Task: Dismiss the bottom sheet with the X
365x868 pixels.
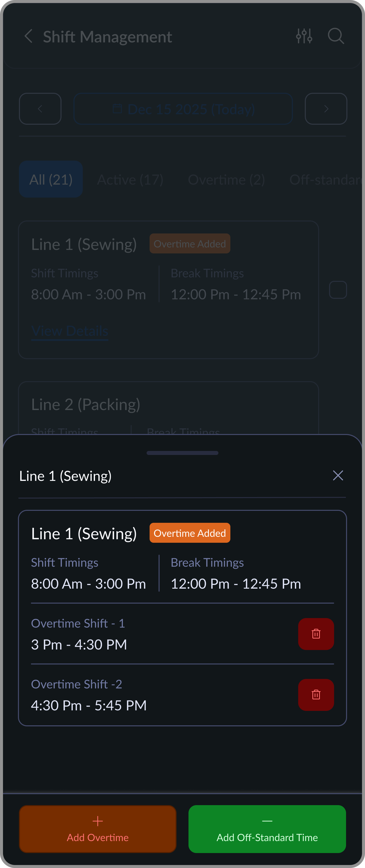Action: [x=338, y=475]
